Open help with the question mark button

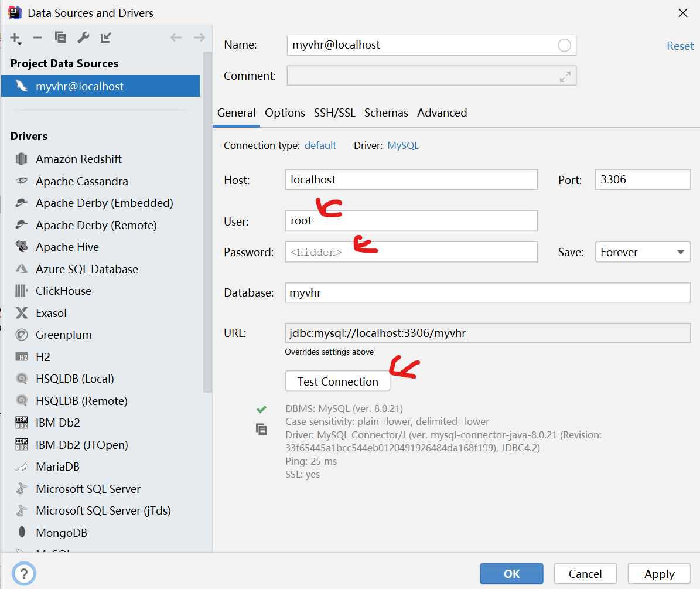click(24, 574)
